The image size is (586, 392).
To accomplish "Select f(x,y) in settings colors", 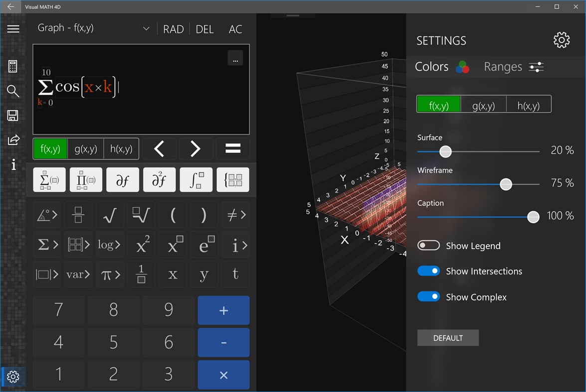I will (x=439, y=104).
